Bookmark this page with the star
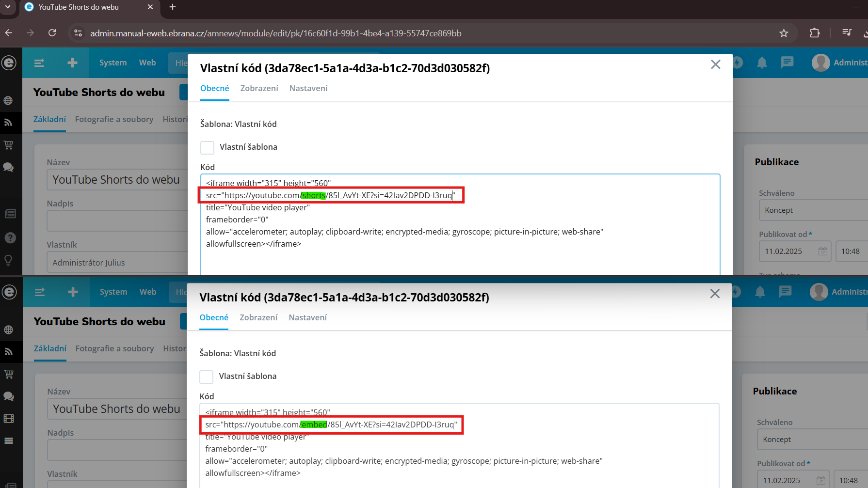Image resolution: width=868 pixels, height=488 pixels. pyautogui.click(x=784, y=33)
